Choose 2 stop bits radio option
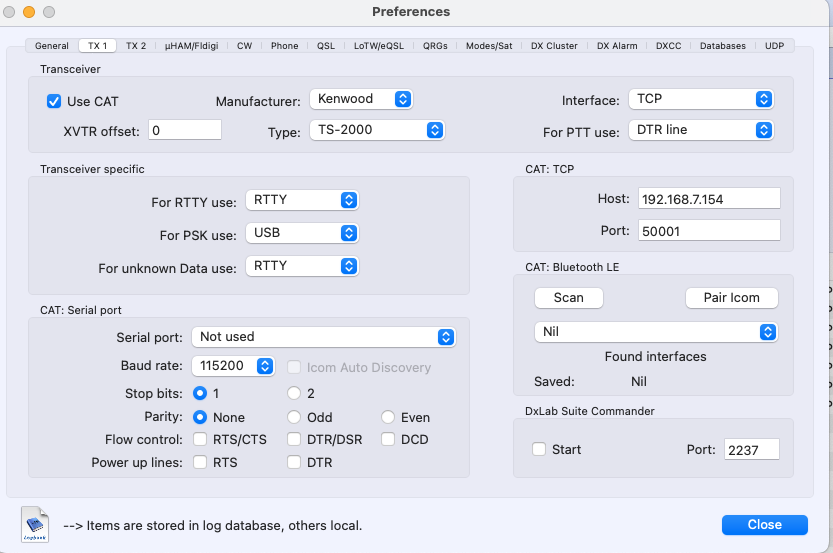Viewport: 833px width, 553px height. (x=294, y=394)
